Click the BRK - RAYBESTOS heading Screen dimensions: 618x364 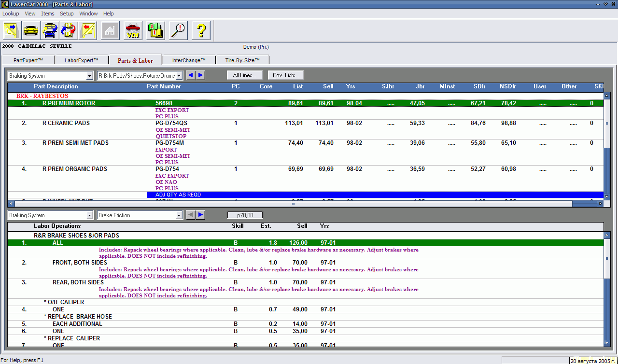point(42,96)
